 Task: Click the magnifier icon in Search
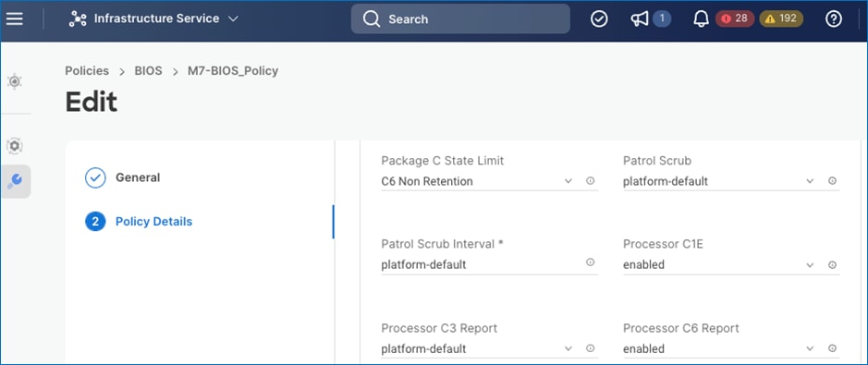[372, 18]
